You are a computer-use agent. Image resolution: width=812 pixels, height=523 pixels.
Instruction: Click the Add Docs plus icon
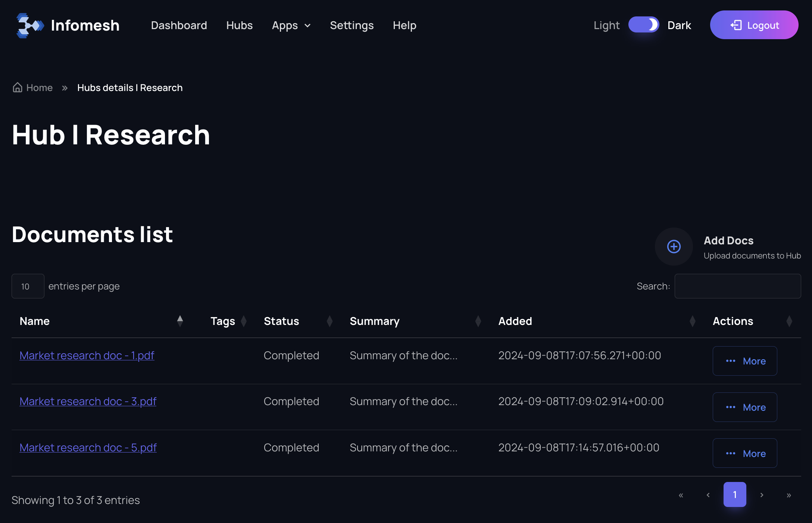click(x=674, y=247)
